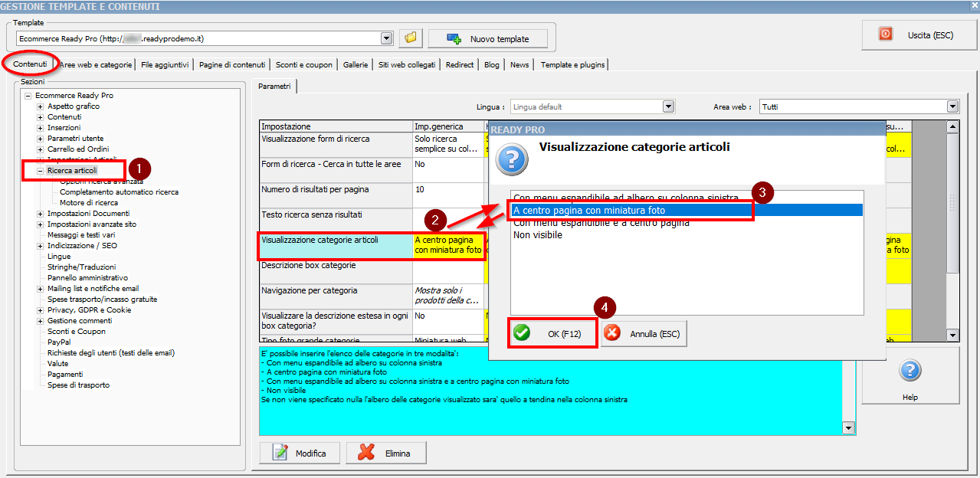Select Valute in the Sezioni tree
The width and height of the screenshot is (980, 478).
(58, 364)
